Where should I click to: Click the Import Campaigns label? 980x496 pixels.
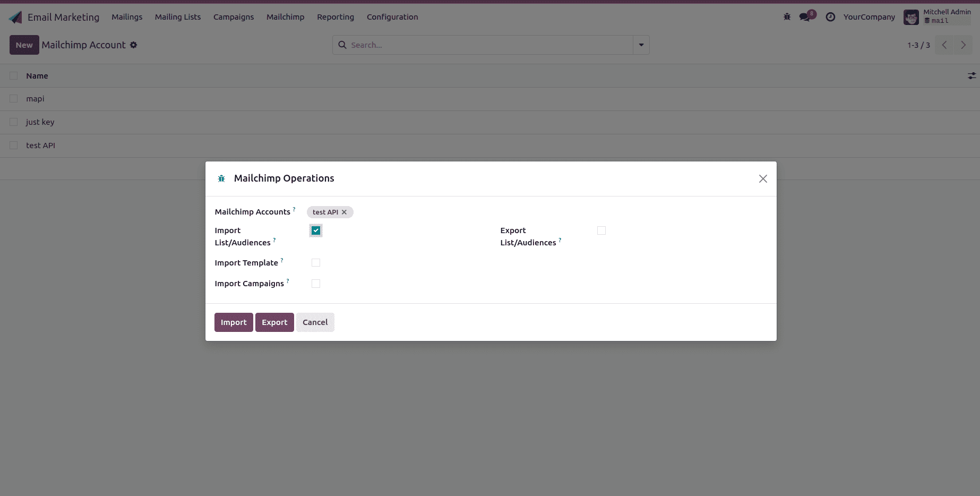point(250,284)
